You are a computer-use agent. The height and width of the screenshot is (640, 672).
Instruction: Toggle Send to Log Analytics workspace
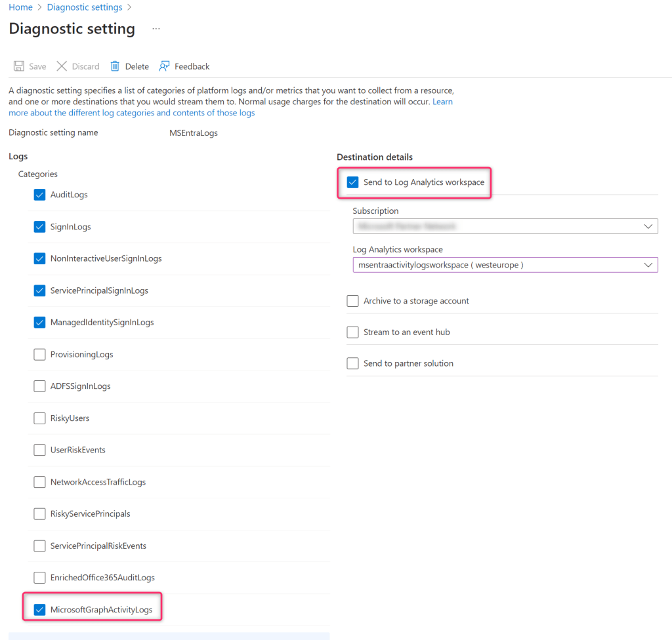353,182
